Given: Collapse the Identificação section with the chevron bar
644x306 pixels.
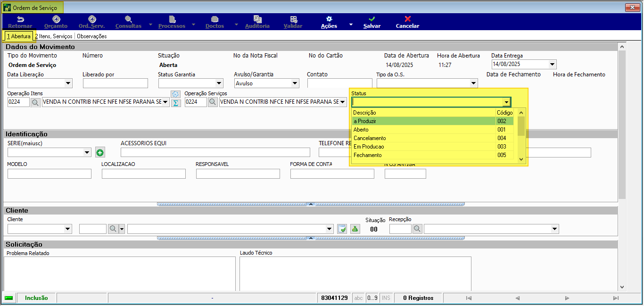Looking at the screenshot, I should click(x=311, y=204).
